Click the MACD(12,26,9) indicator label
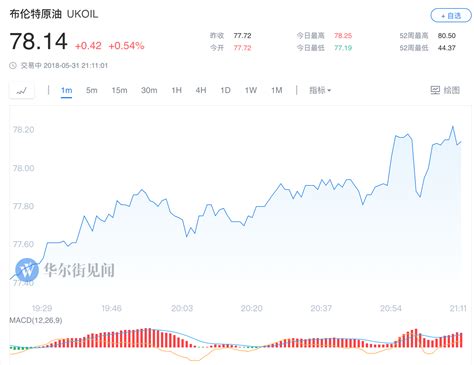Viewport: 474px width, 365px height. pos(36,320)
